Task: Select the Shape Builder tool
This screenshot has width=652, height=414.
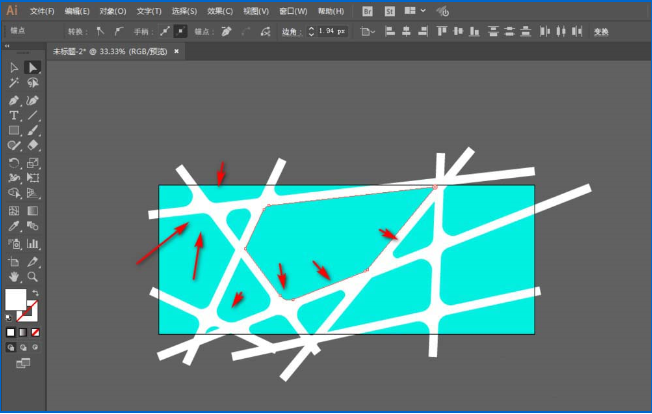Action: (x=14, y=193)
